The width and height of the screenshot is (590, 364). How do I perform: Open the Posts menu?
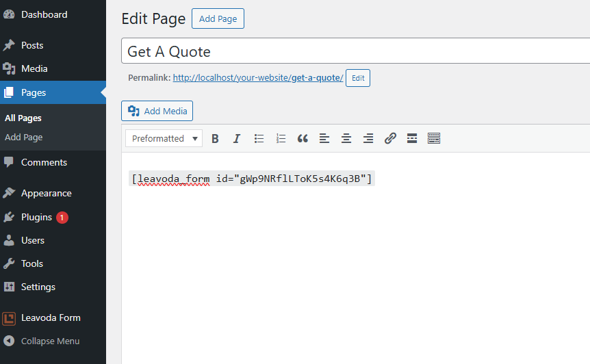(x=53, y=45)
